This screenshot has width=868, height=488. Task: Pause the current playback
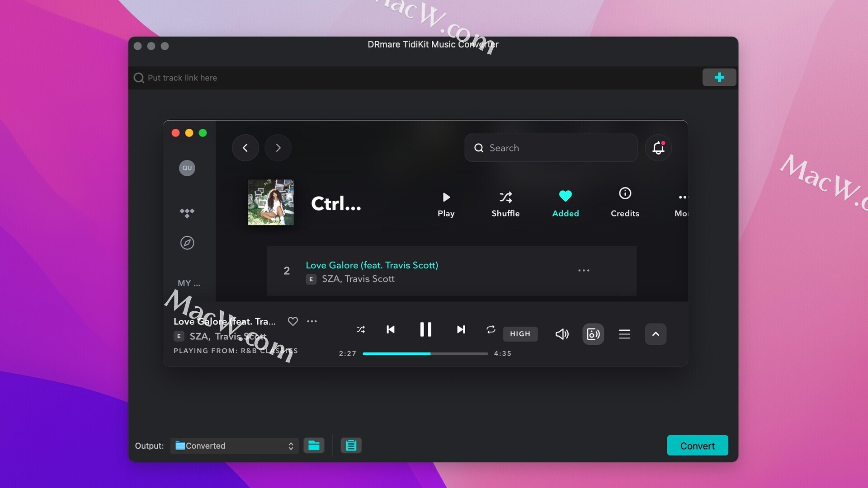[426, 329]
